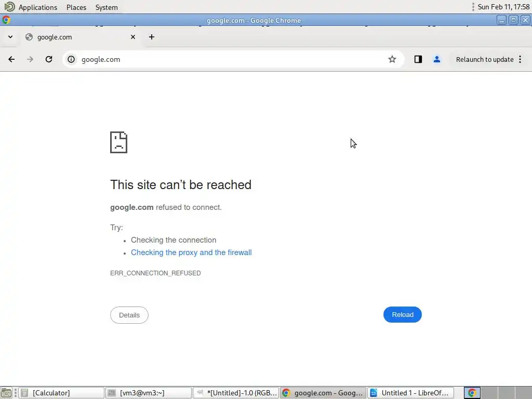Maximize the Chrome window
532x399 pixels.
[513, 20]
